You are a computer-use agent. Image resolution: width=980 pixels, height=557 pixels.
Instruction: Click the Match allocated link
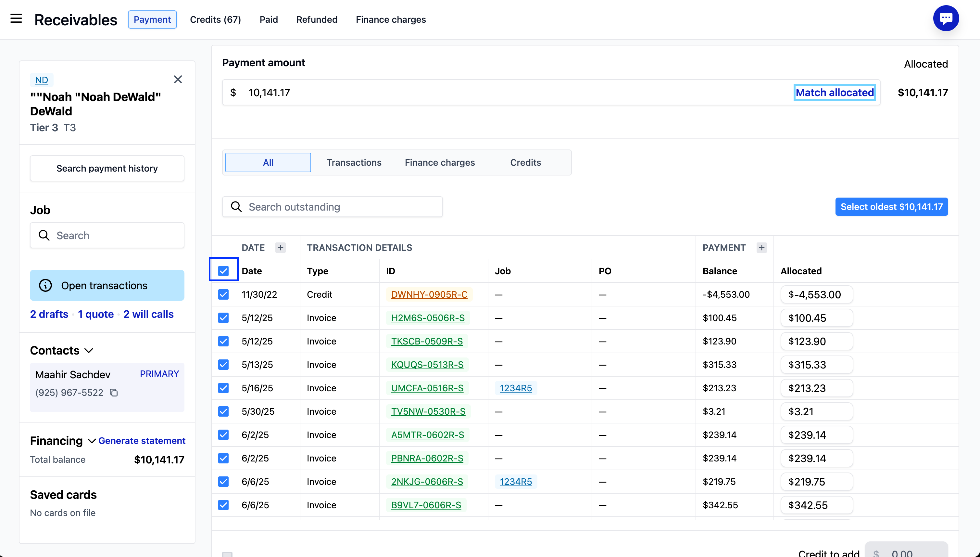point(835,92)
